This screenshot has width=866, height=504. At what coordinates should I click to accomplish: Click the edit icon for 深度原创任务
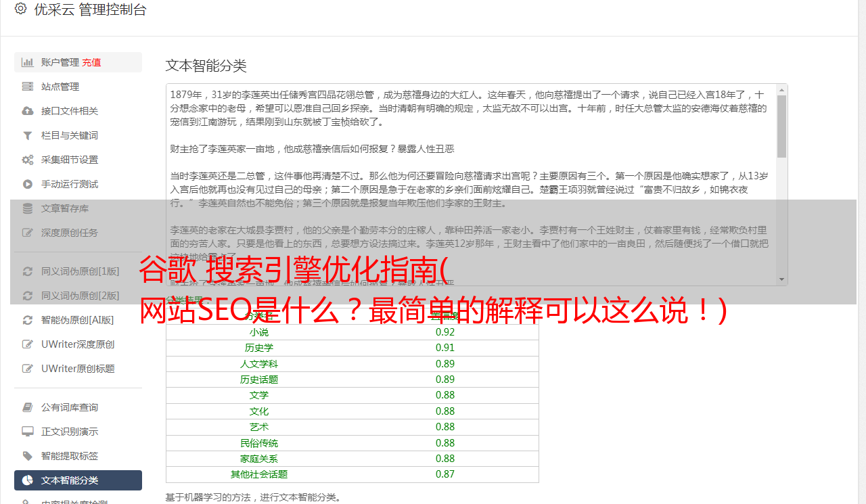[x=28, y=233]
